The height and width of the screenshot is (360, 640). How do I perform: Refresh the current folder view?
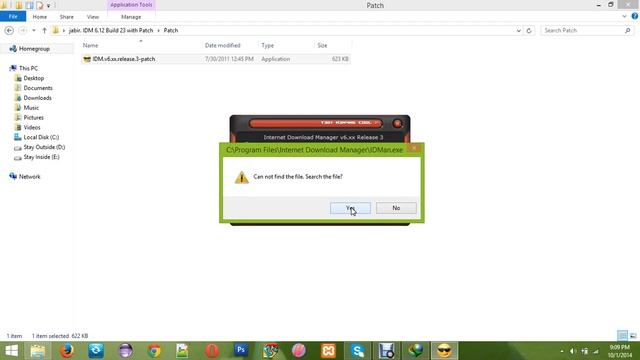pos(529,31)
